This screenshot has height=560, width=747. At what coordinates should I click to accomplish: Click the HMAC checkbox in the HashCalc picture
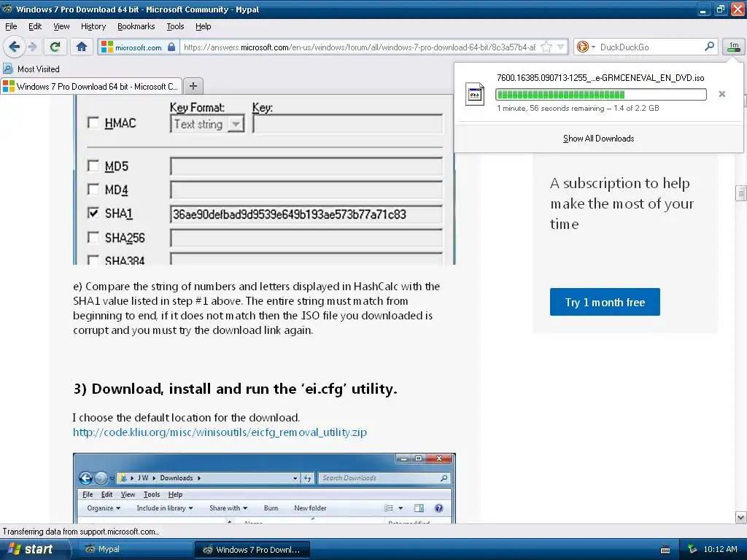(93, 122)
